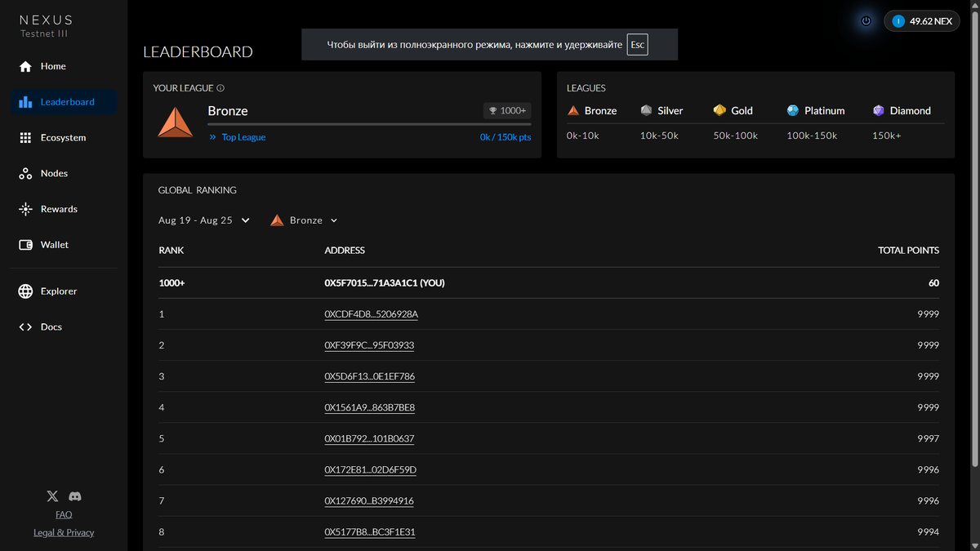Click the Ecosystem grid icon

[x=25, y=138]
